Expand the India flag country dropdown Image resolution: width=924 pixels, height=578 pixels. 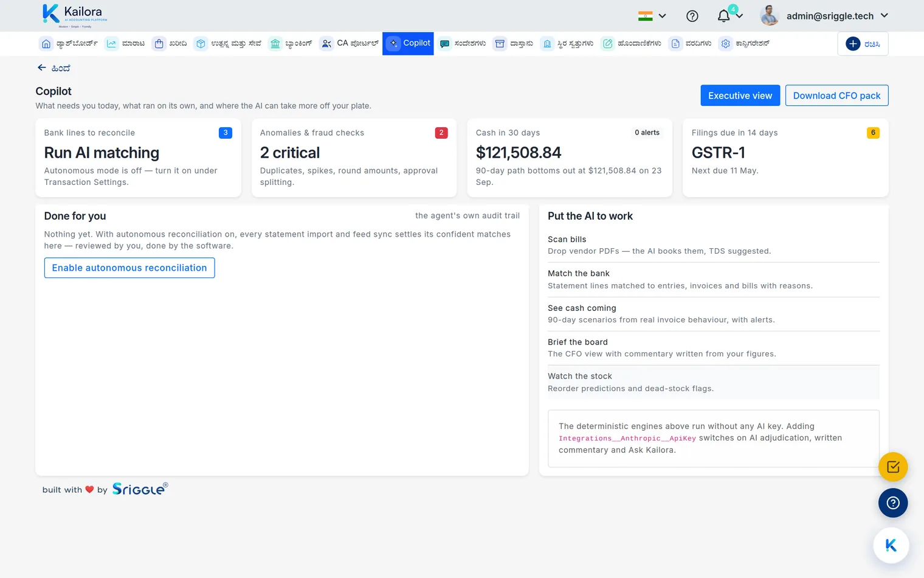(652, 16)
